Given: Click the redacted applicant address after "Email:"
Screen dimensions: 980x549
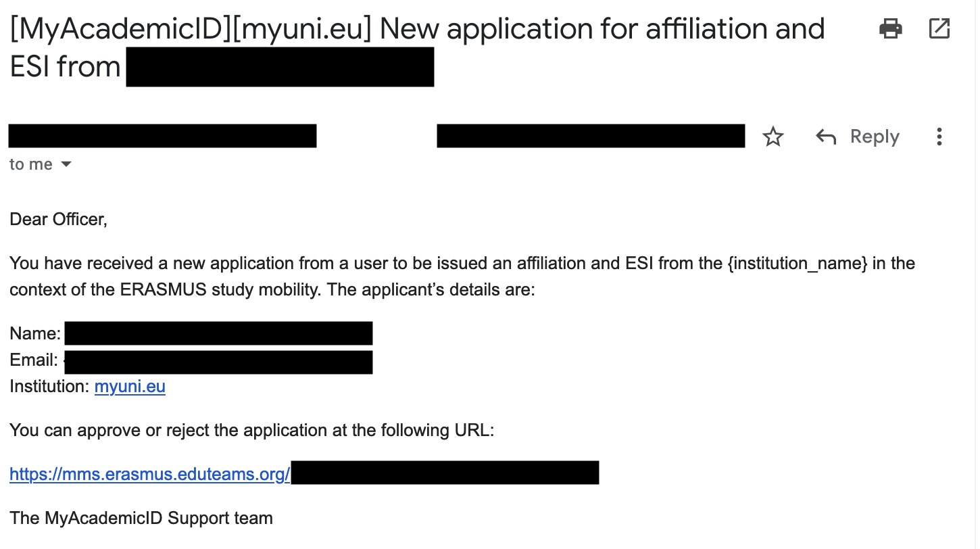Looking at the screenshot, I should 218,362.
